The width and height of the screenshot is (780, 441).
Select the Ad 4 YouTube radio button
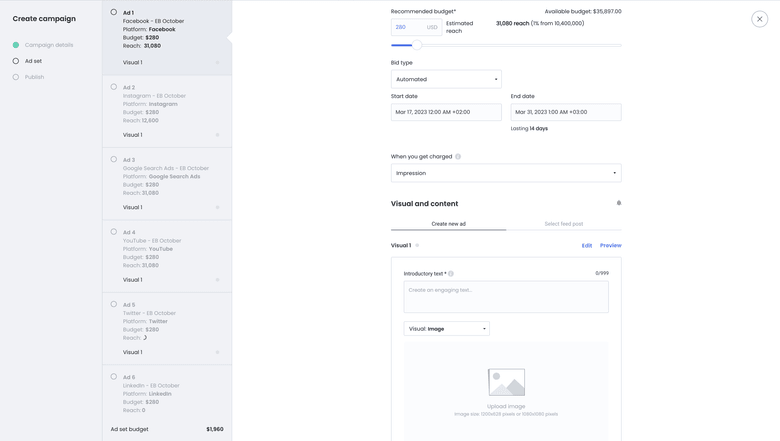point(114,232)
